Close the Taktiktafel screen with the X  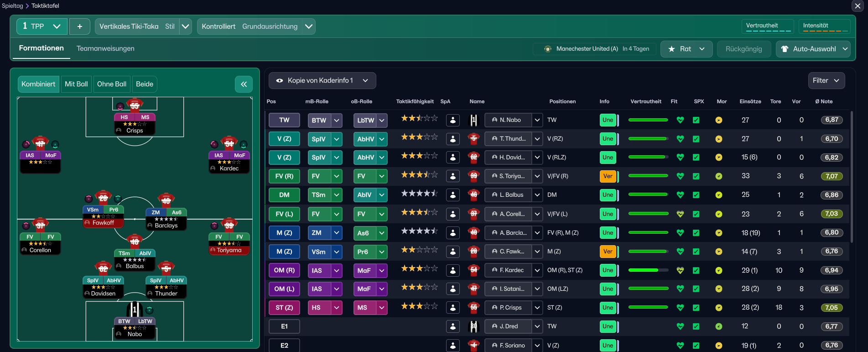pyautogui.click(x=857, y=6)
